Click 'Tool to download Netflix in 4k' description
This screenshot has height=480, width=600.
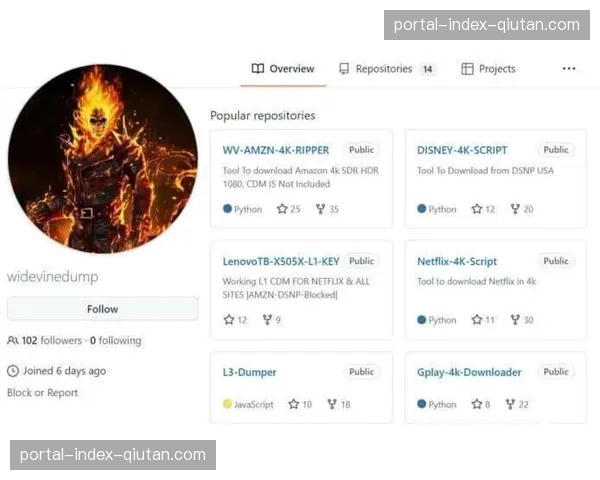click(x=476, y=281)
